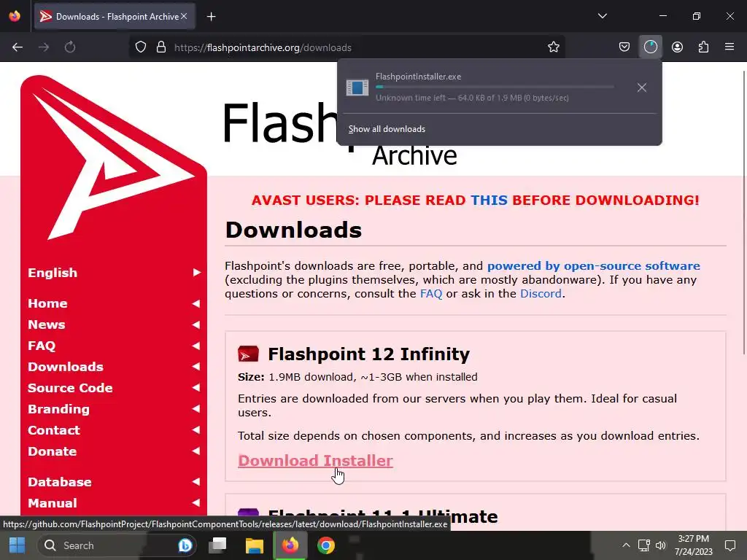
Task: Open the Discord link
Action: [541, 294]
